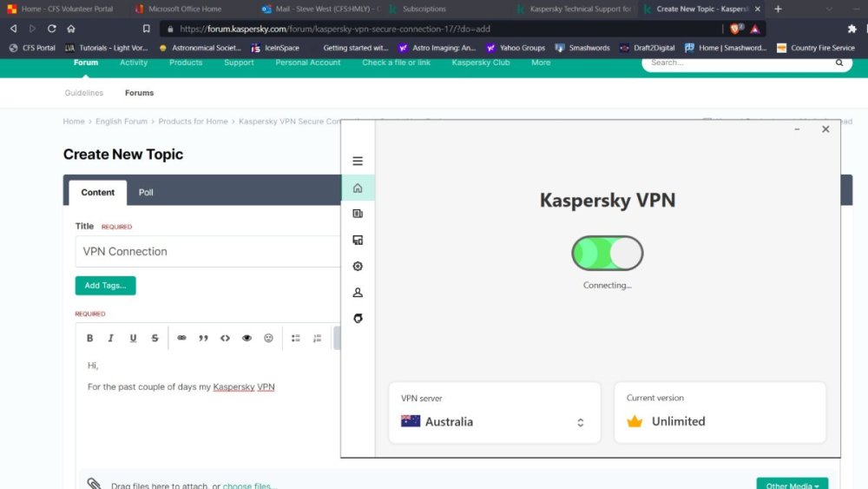Viewport: 868px width, 489px height.
Task: Open the IceInSpace bookmark
Action: (x=275, y=48)
